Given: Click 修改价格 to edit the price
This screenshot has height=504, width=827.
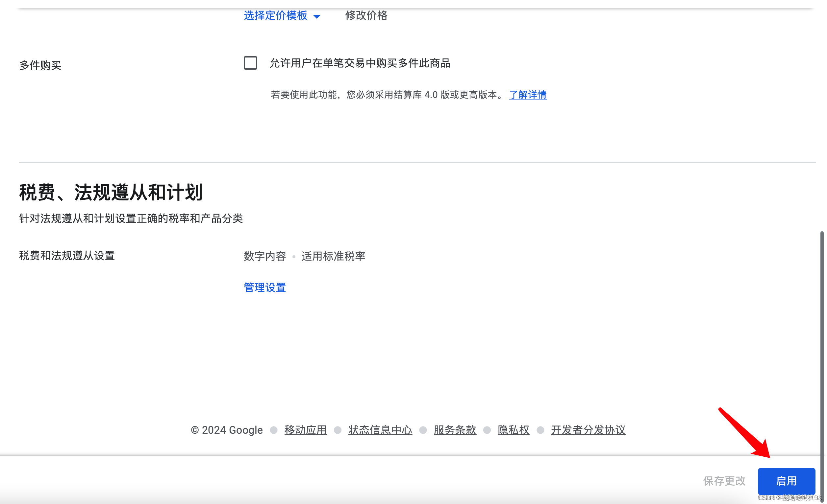Looking at the screenshot, I should pos(366,16).
